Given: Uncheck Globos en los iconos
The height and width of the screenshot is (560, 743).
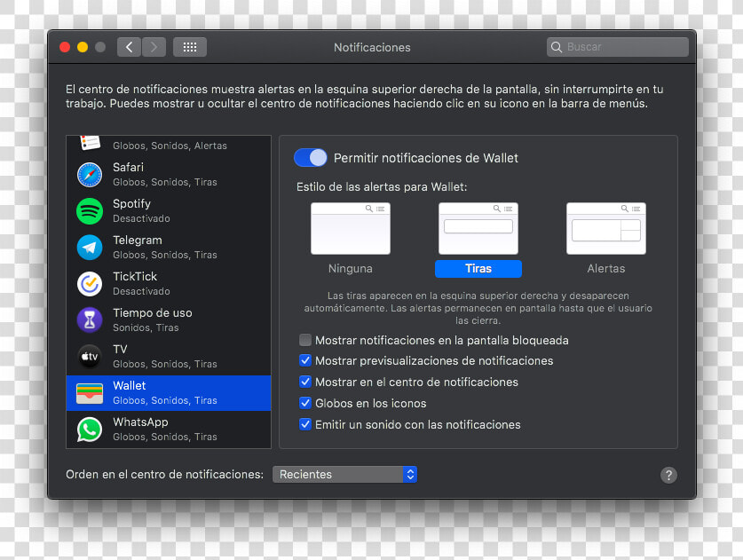Looking at the screenshot, I should [x=305, y=403].
